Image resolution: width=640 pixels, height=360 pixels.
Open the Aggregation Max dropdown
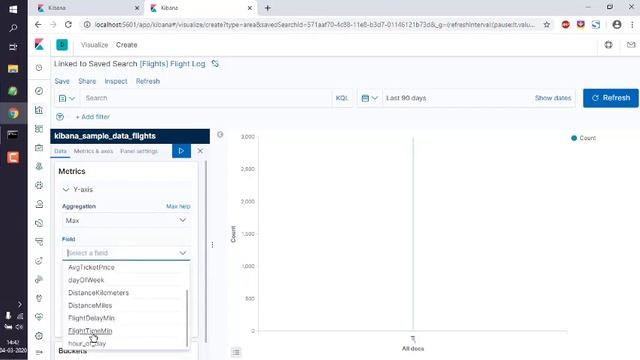click(126, 220)
